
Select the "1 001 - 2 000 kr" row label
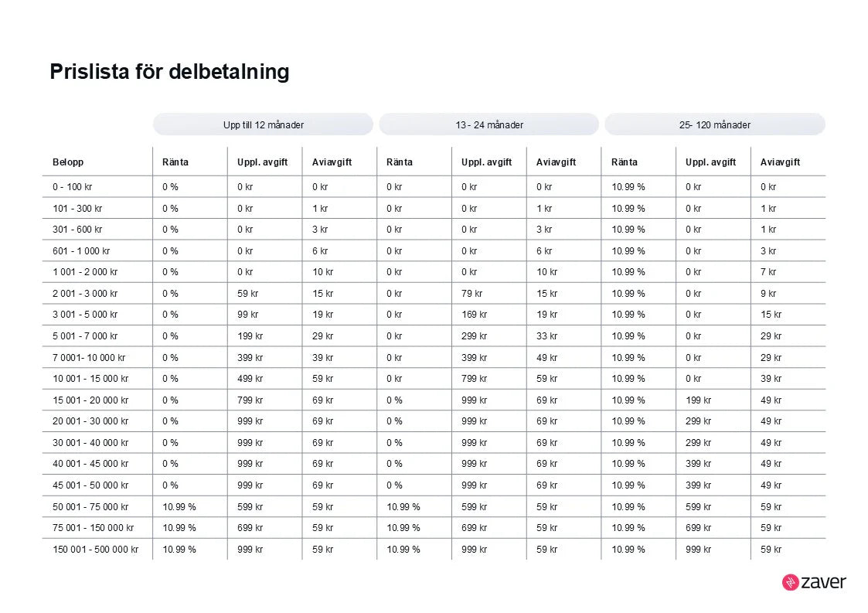pos(85,272)
